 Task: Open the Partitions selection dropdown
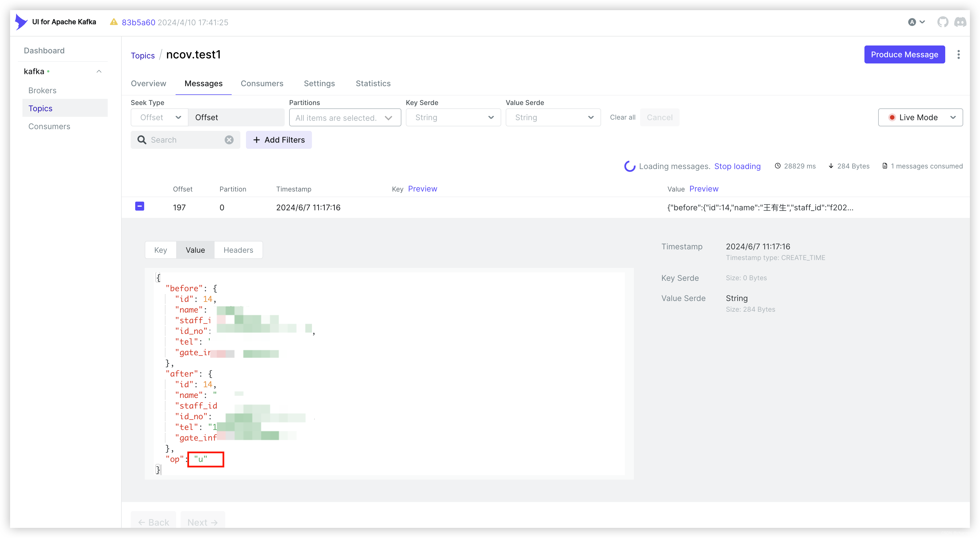pyautogui.click(x=345, y=118)
